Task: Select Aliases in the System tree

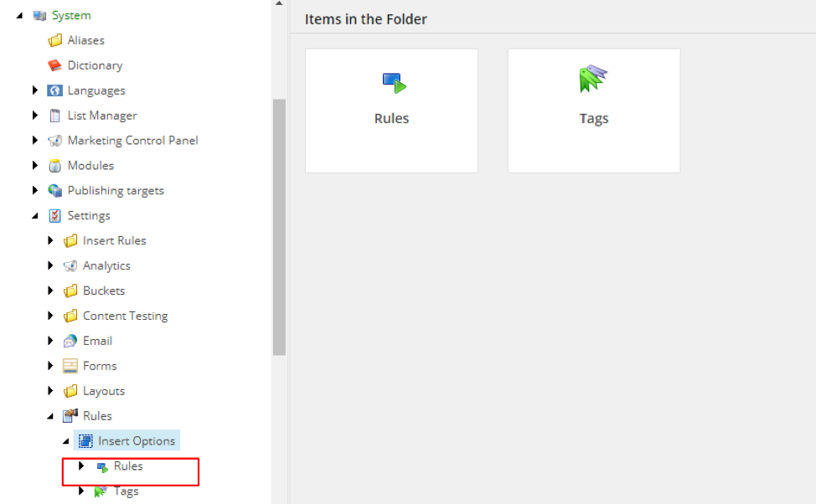Action: pos(85,40)
